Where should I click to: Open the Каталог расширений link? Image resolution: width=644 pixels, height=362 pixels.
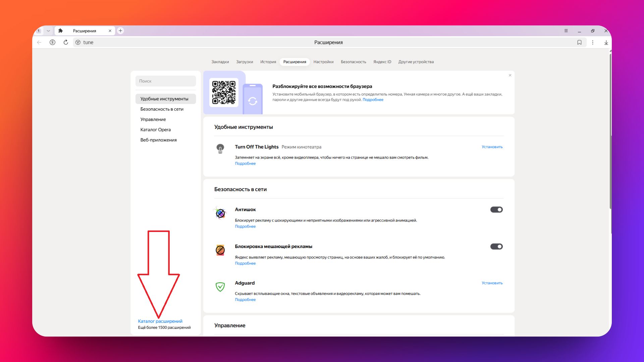(x=160, y=321)
